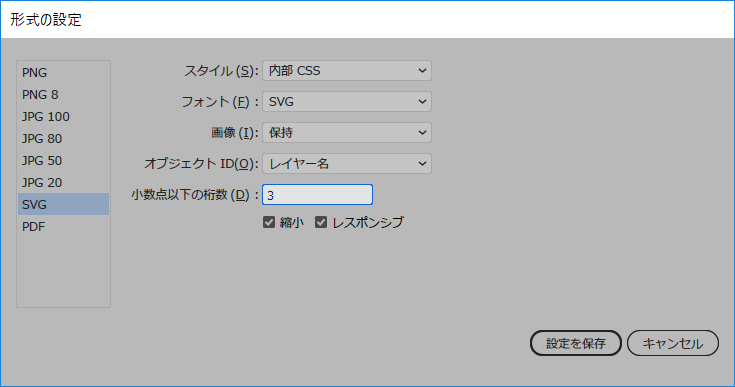Select the PDF format entry
This screenshot has height=387, width=735.
click(x=63, y=226)
